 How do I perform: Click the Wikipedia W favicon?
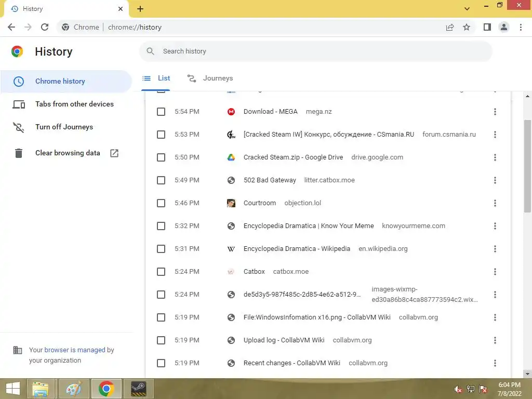[x=231, y=249]
